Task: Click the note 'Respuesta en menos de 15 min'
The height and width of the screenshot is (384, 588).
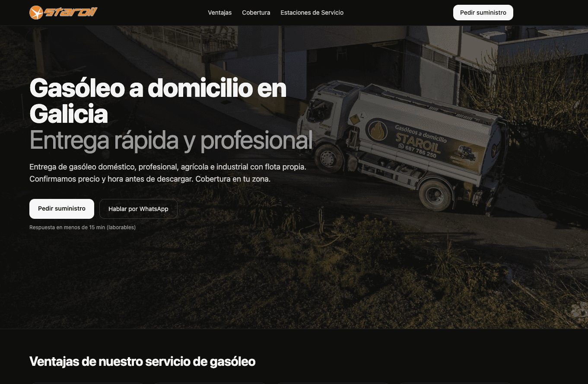Action: coord(83,227)
